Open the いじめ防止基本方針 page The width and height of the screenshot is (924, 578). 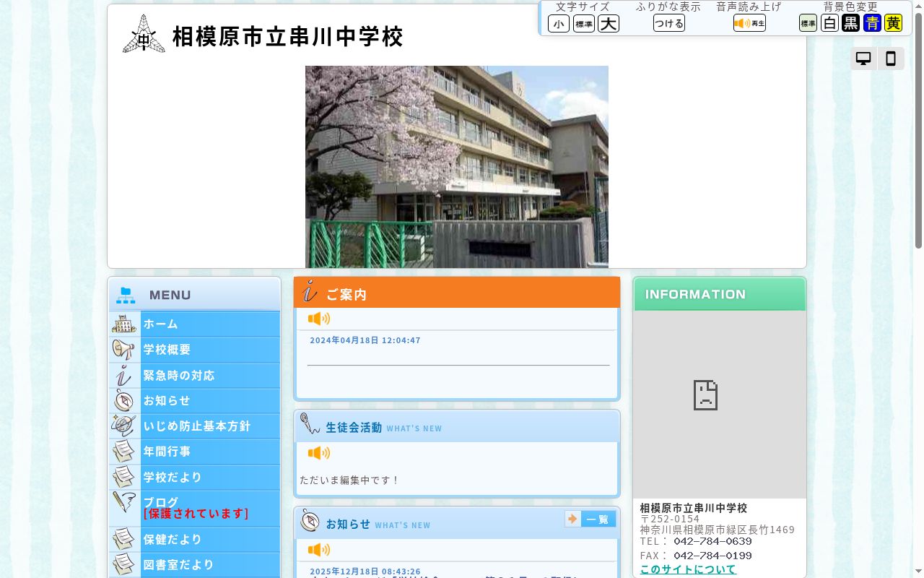[195, 426]
